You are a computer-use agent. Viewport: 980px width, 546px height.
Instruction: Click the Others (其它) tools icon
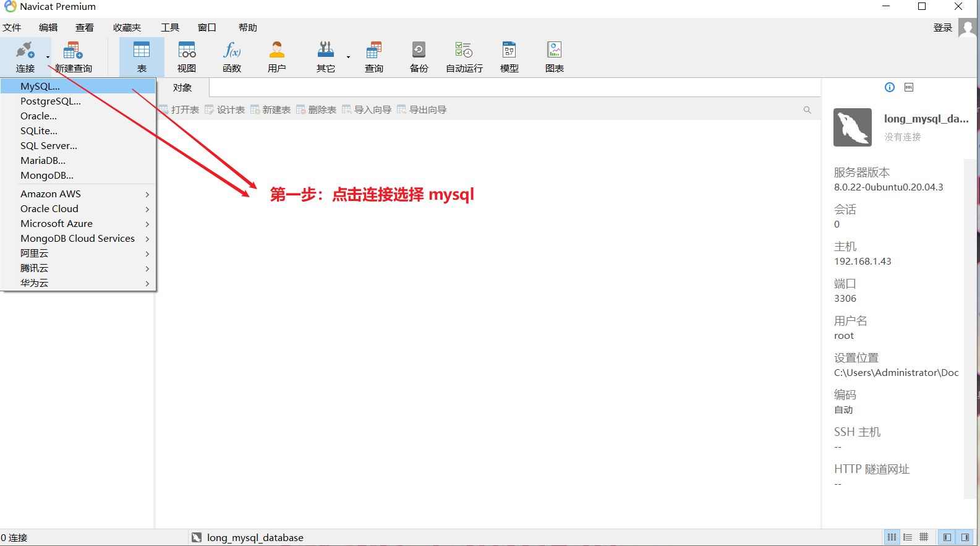(326, 50)
